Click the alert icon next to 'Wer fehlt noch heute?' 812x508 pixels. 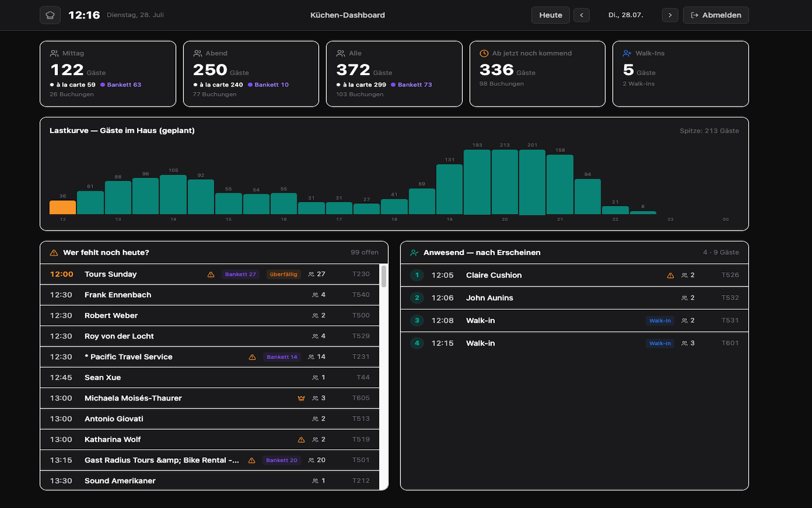[x=54, y=252]
